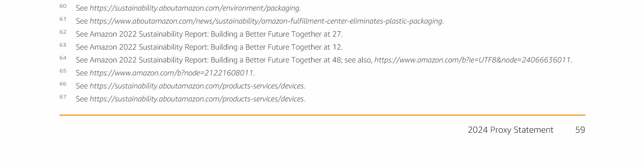The height and width of the screenshot is (168, 644).
Task: Click footnote number 66 superscript
Action: coord(63,84)
